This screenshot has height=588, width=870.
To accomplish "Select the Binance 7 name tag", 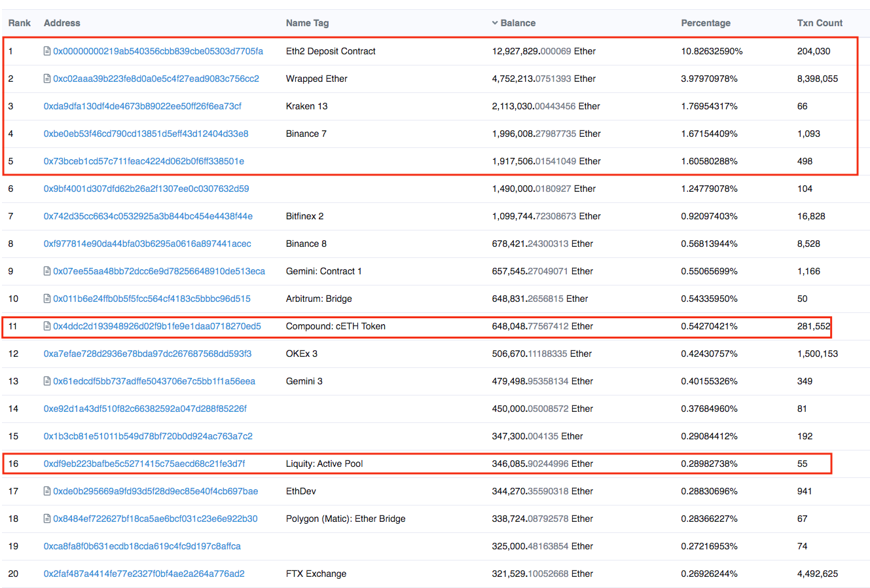I will click(306, 134).
